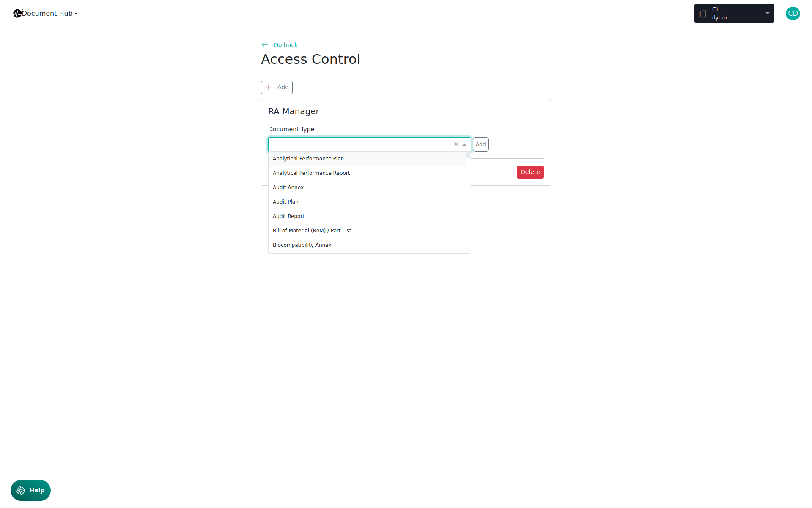This screenshot has height=508, width=812.
Task: Select Analytical Performance Report option
Action: pos(311,173)
